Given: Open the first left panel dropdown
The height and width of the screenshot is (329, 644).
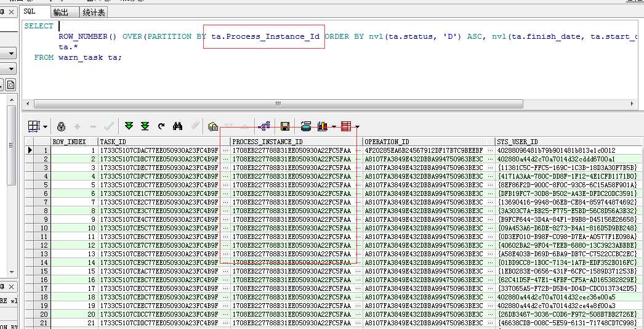Looking at the screenshot, I should point(11,54).
